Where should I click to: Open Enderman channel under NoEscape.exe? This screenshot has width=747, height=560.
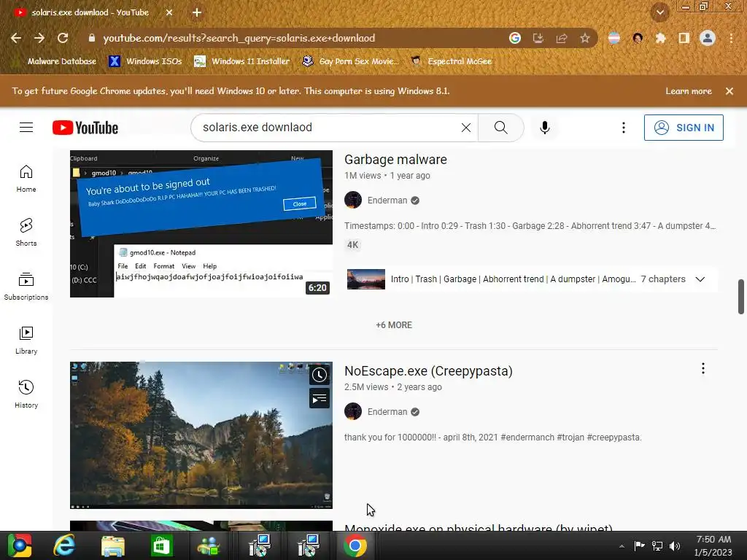click(387, 412)
